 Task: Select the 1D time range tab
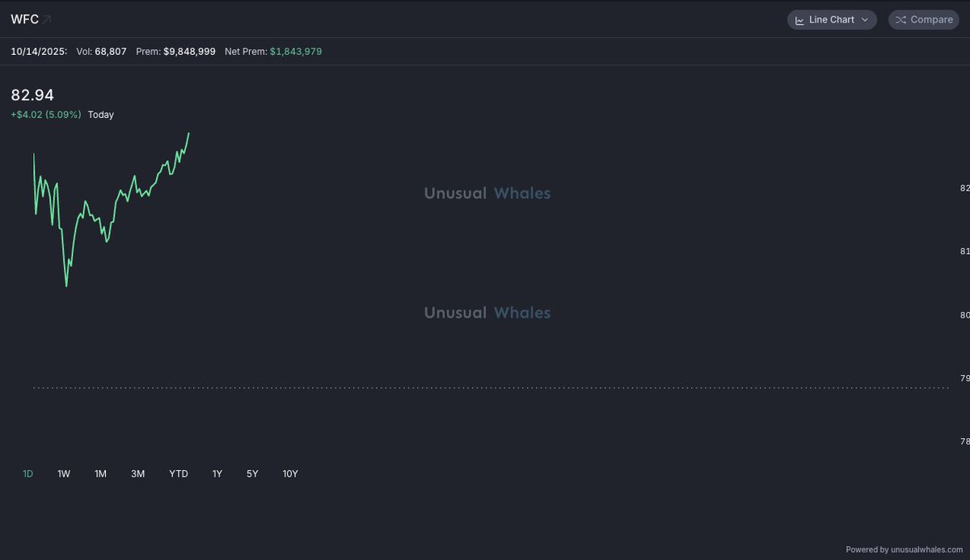pos(27,474)
